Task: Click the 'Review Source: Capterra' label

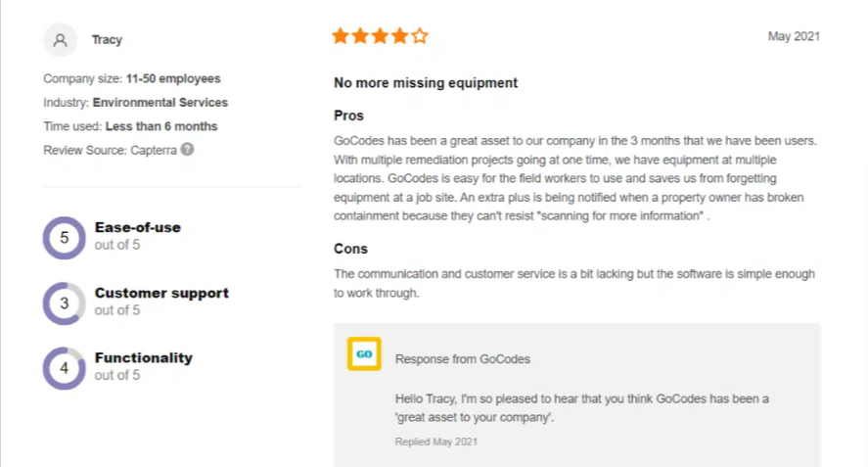Action: [111, 150]
